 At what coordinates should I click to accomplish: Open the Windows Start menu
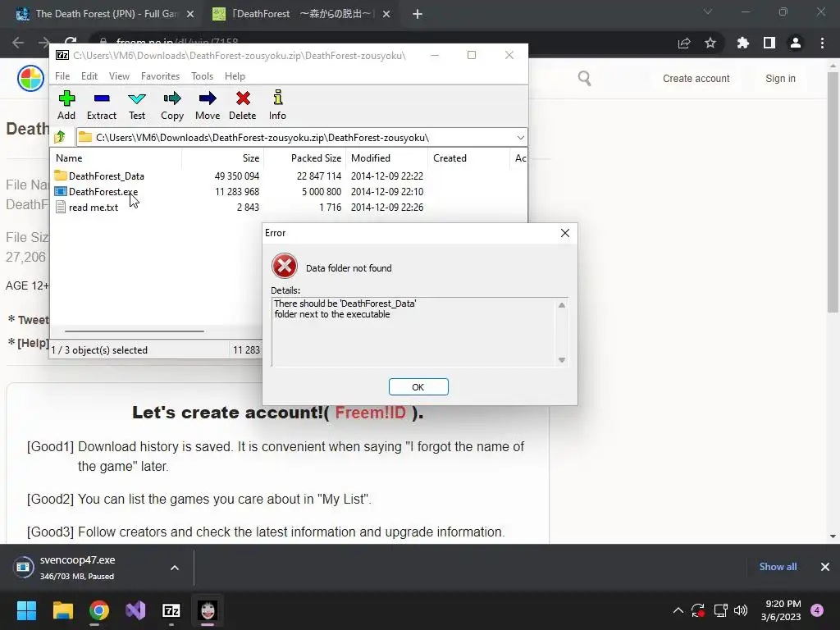(26, 610)
